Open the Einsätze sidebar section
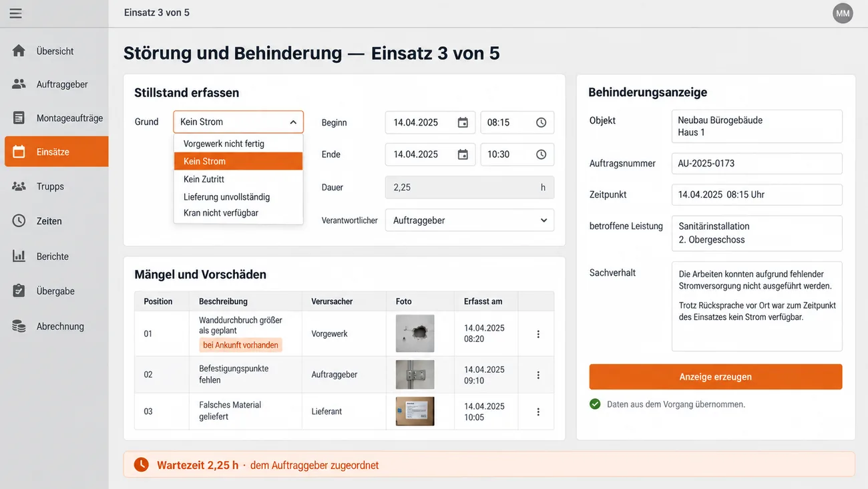 (x=56, y=152)
